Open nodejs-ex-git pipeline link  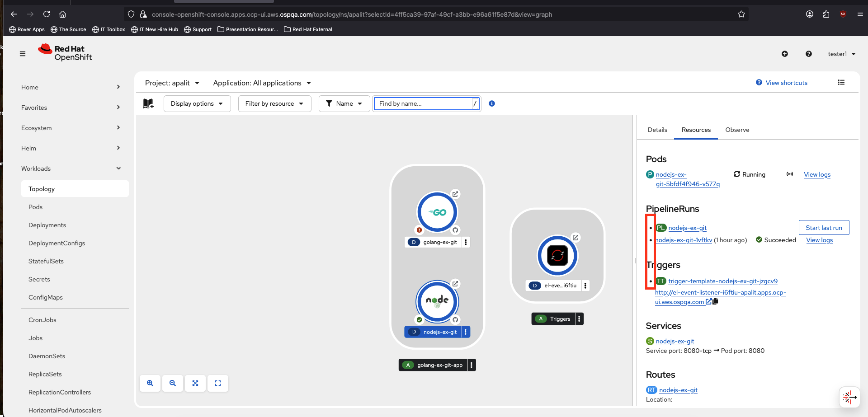pos(687,228)
